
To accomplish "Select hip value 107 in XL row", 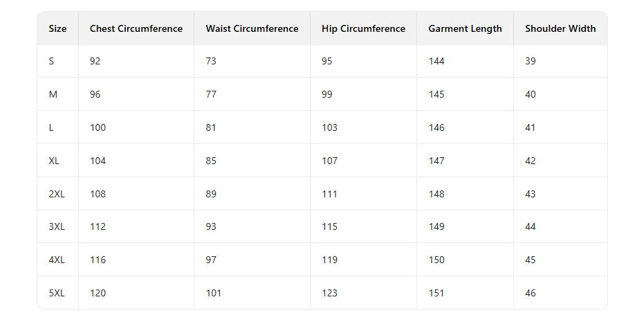I will coord(330,161).
